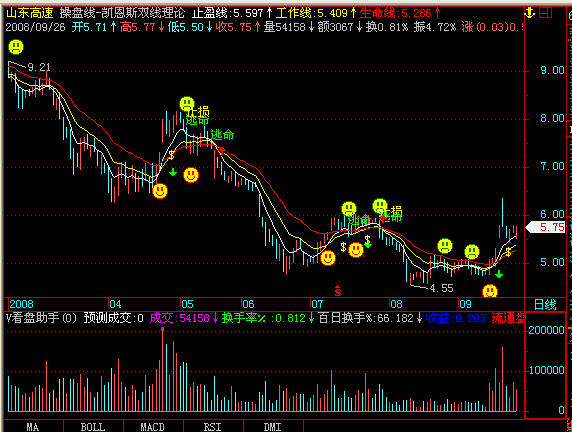This screenshot has width=572, height=432.
Task: Open the 日线 period selector
Action: [x=546, y=304]
